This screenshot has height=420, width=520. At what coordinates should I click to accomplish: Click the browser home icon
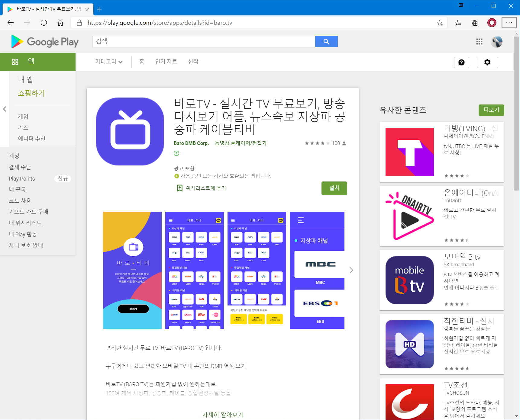coord(60,23)
